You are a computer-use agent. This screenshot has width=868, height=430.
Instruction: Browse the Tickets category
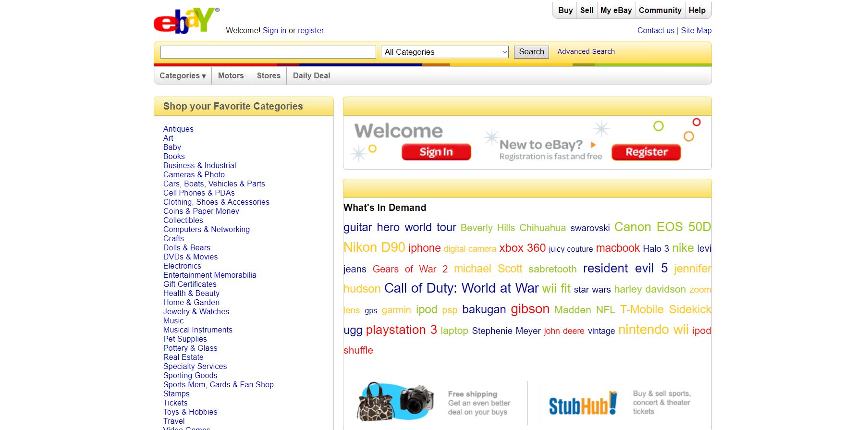click(175, 403)
